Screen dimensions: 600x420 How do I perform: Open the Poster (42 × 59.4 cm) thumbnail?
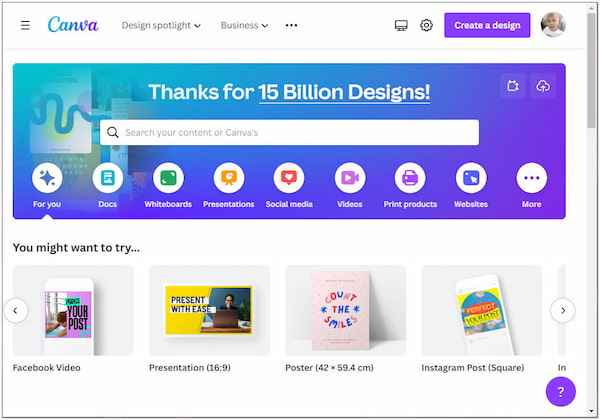pyautogui.click(x=346, y=310)
